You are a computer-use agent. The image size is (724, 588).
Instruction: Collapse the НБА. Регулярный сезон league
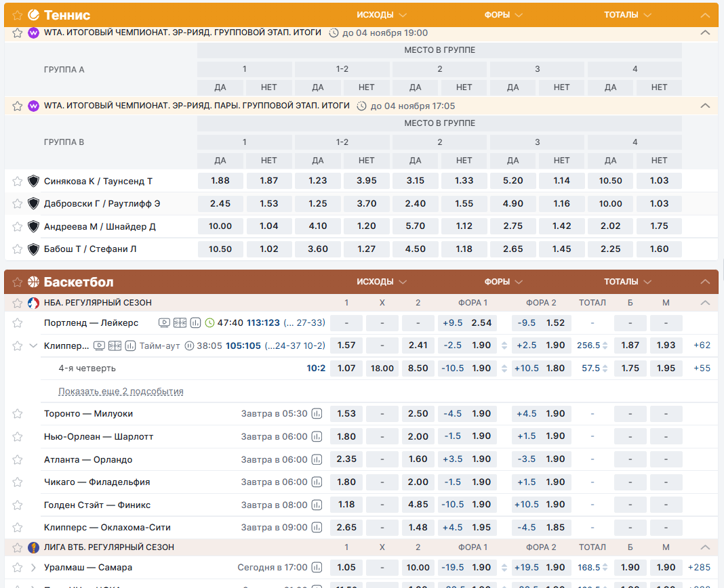click(705, 303)
